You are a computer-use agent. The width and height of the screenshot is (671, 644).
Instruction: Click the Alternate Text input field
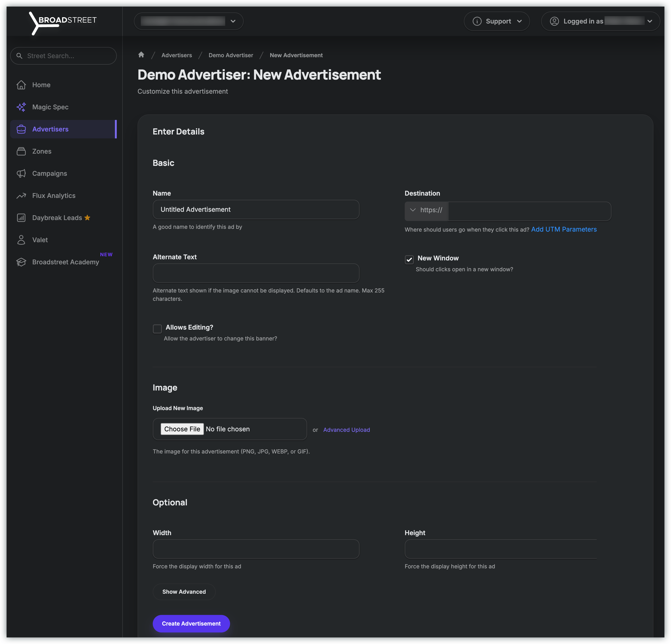point(256,273)
